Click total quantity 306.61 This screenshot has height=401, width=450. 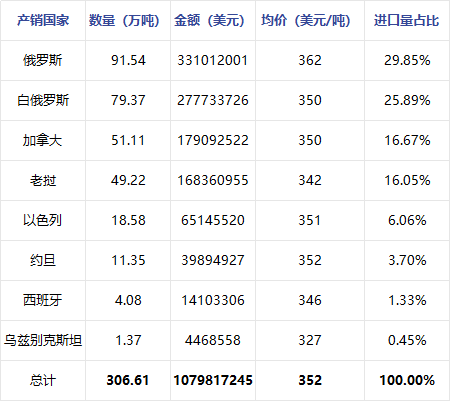(x=128, y=380)
